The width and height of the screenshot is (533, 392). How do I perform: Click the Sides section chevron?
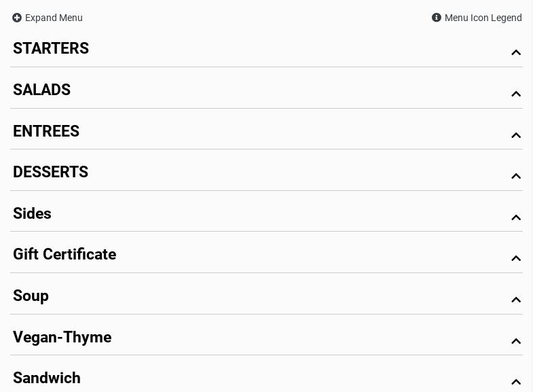tap(516, 217)
